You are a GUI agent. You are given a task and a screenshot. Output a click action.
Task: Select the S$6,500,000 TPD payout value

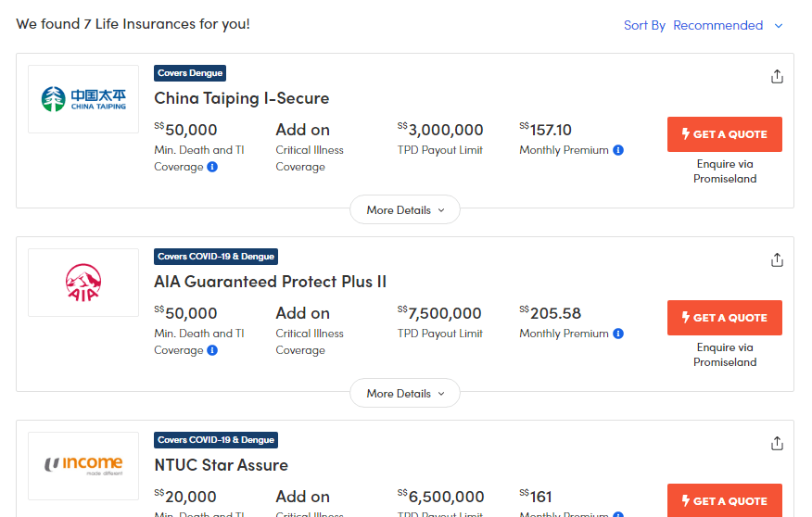click(440, 497)
